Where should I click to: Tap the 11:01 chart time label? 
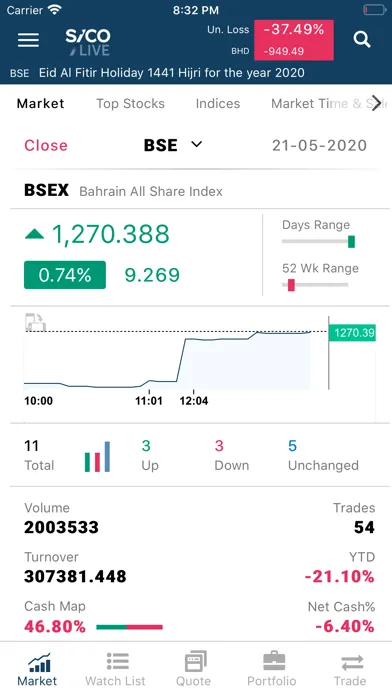pyautogui.click(x=149, y=401)
